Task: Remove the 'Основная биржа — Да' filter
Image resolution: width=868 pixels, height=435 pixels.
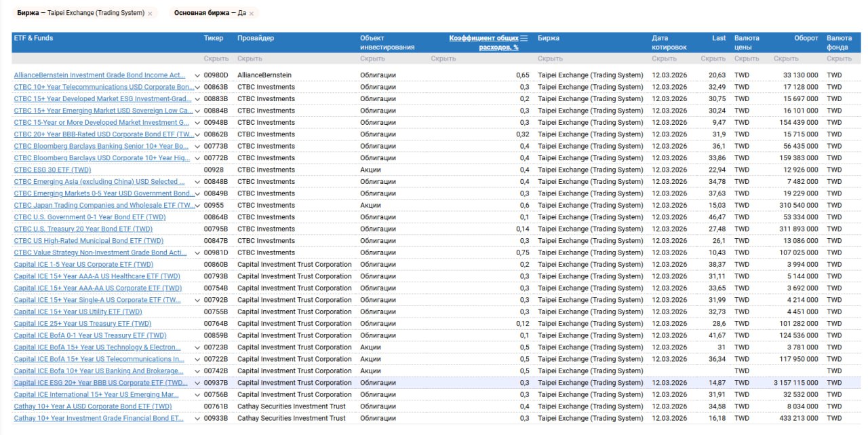Action: pos(252,14)
